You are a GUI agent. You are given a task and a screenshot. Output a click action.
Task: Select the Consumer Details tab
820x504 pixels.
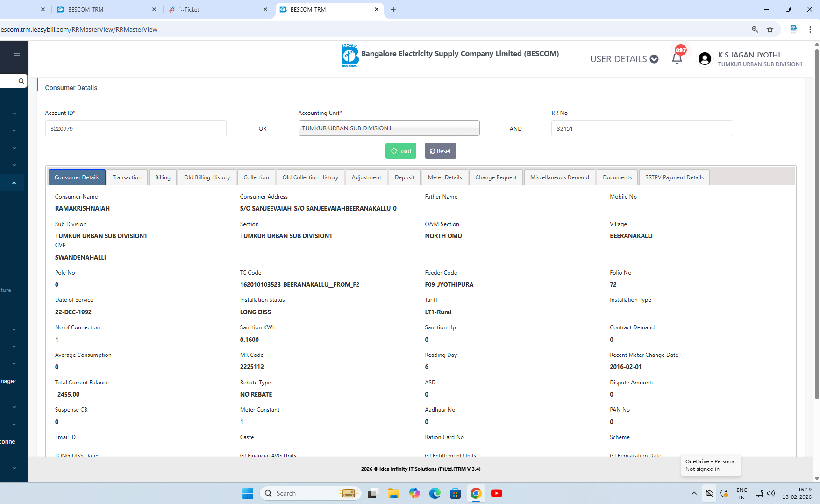click(x=77, y=177)
